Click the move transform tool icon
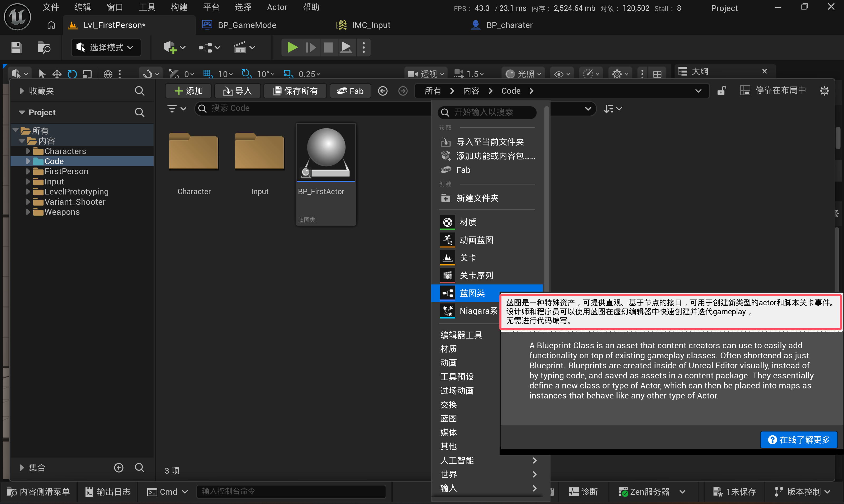Viewport: 844px width, 504px height. click(x=57, y=74)
